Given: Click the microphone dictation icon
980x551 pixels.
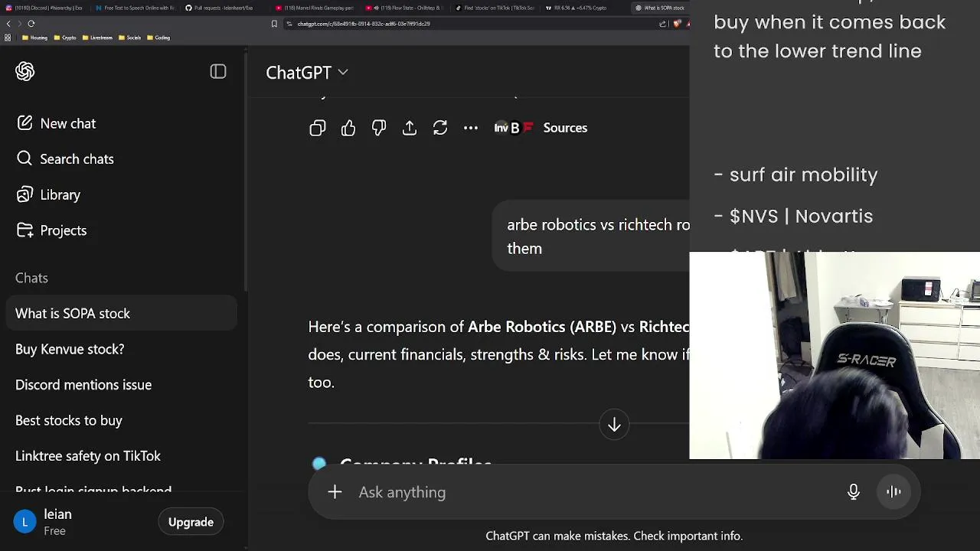Looking at the screenshot, I should point(854,492).
